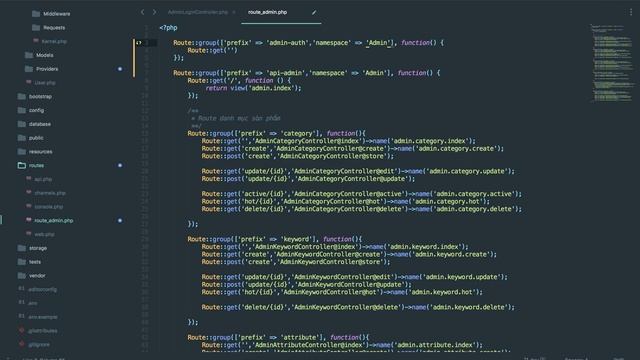Click the gutter marker on line 3
This screenshot has width=640, height=360.
click(x=139, y=42)
